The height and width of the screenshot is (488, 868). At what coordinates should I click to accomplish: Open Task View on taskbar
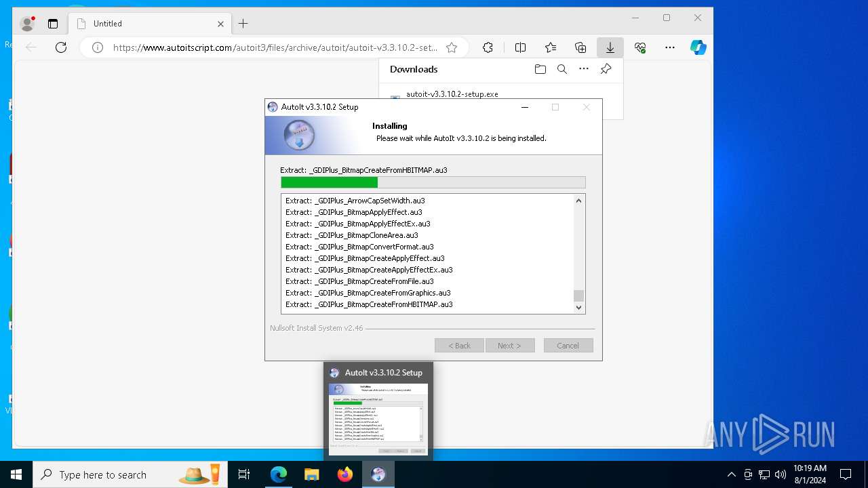tap(244, 474)
